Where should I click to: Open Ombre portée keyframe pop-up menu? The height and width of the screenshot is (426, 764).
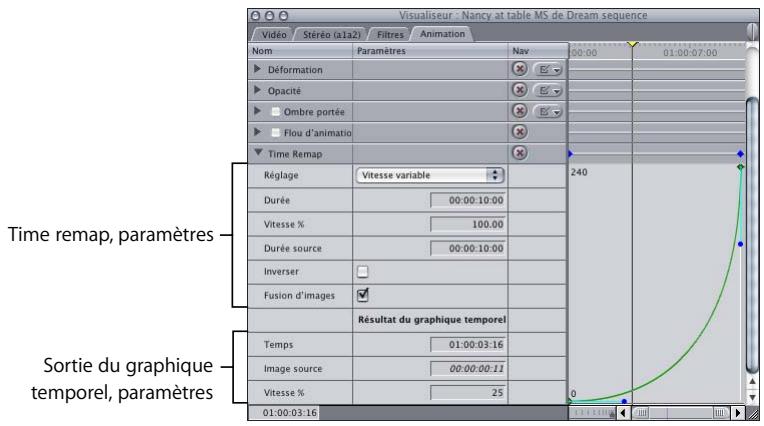[x=548, y=112]
